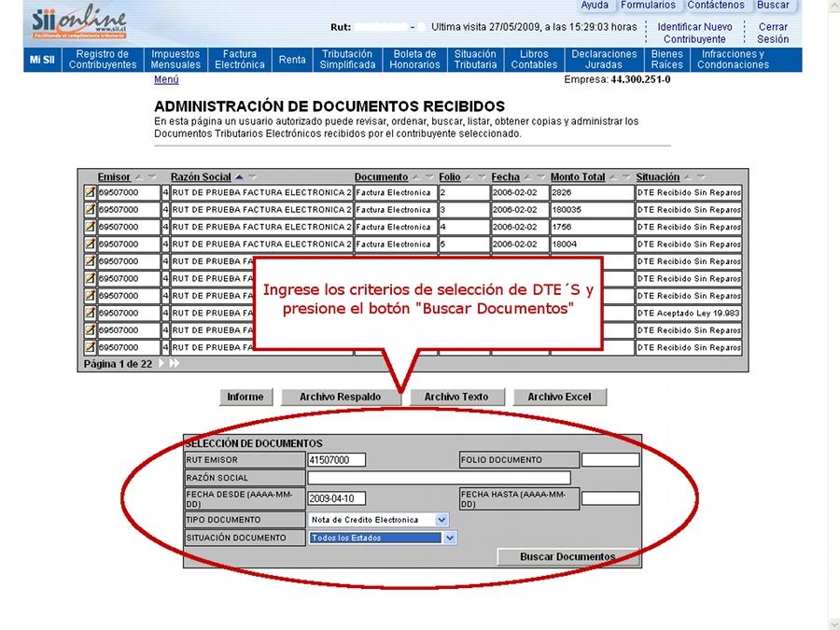The width and height of the screenshot is (840, 630).
Task: Click the Buscar Documentos button
Action: tap(567, 557)
